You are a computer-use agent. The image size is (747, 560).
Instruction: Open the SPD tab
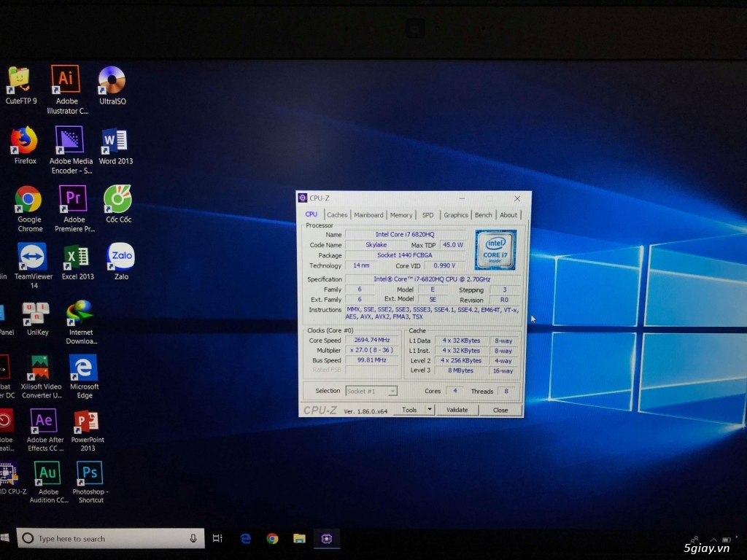pyautogui.click(x=427, y=215)
